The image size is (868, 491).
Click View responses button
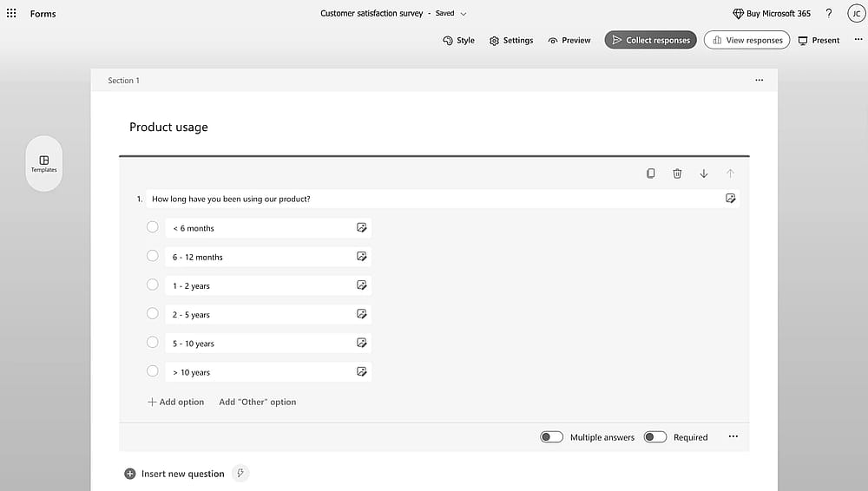[746, 40]
